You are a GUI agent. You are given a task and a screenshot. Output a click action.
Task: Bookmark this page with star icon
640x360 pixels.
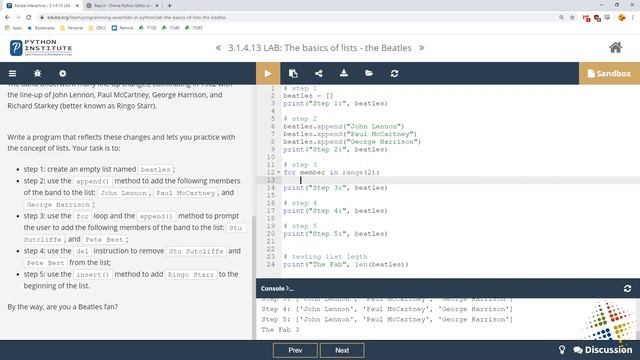click(572, 18)
